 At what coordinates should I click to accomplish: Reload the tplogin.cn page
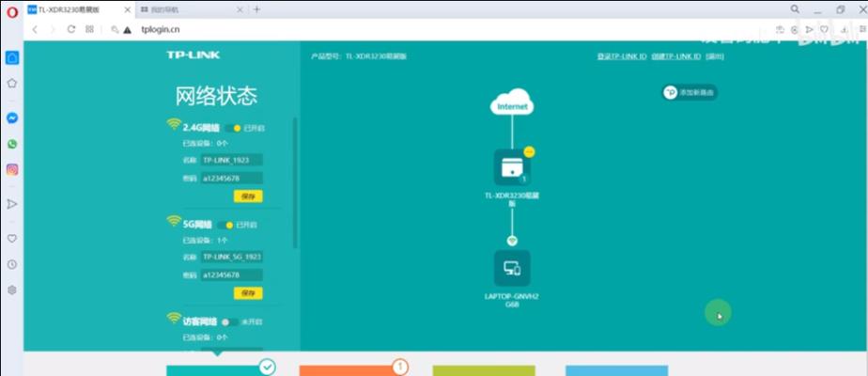point(70,29)
